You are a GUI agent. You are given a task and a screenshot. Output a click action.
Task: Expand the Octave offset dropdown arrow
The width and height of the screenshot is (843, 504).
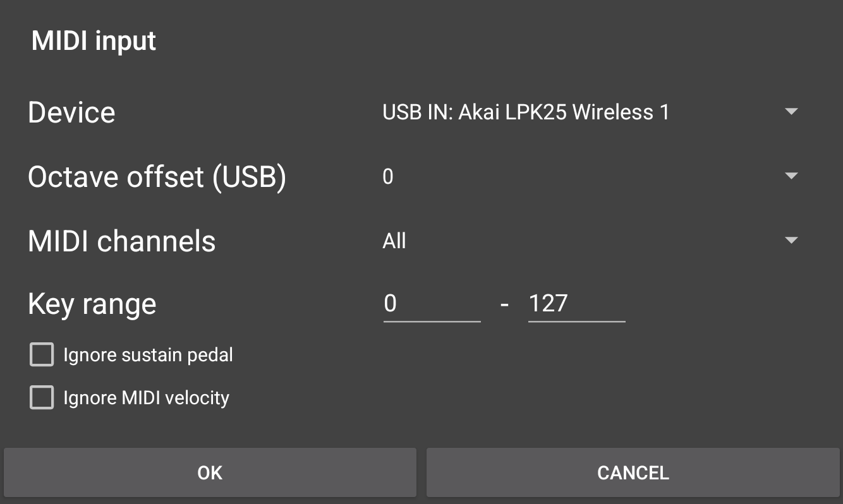coord(791,176)
